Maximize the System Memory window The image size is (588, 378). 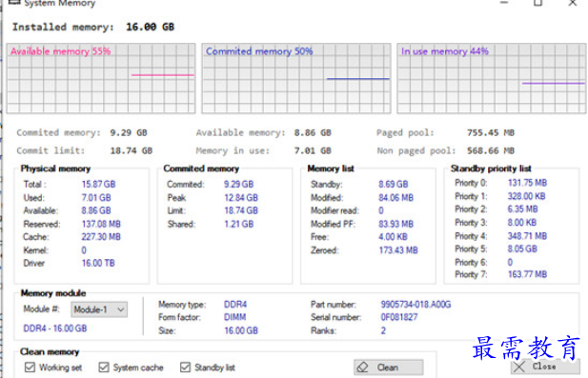tap(538, 3)
